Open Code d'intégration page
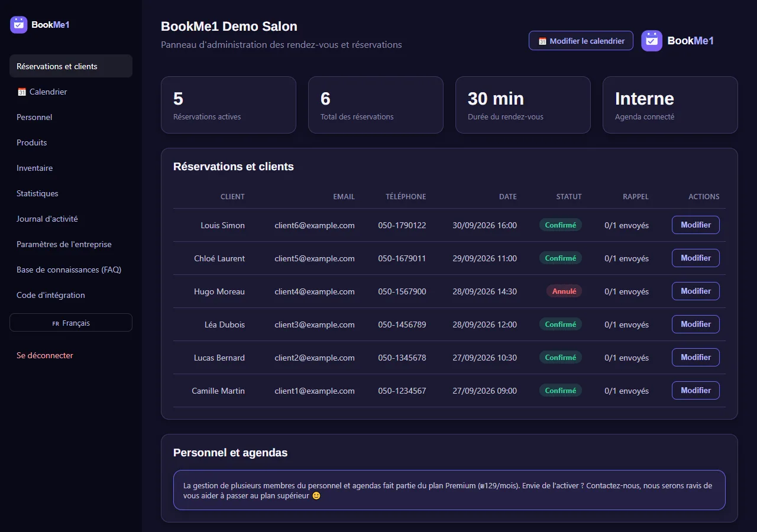Viewport: 757px width, 532px height. click(x=71, y=295)
